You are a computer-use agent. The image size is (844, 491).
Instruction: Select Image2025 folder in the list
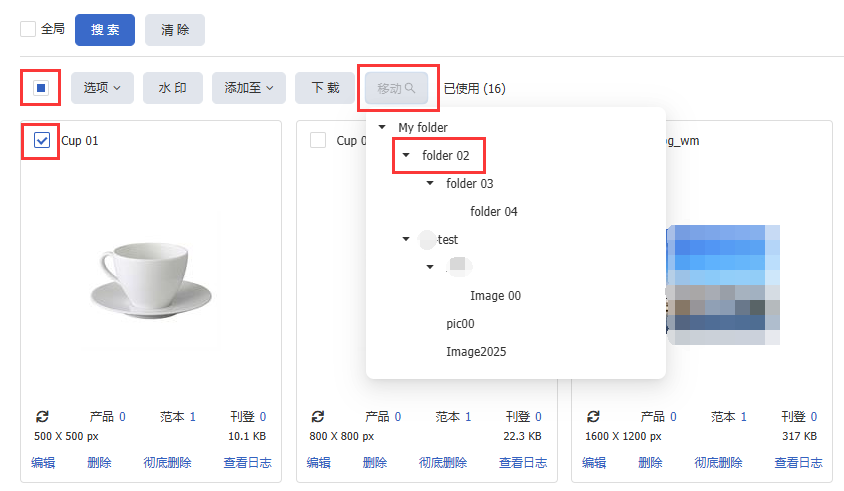[477, 351]
